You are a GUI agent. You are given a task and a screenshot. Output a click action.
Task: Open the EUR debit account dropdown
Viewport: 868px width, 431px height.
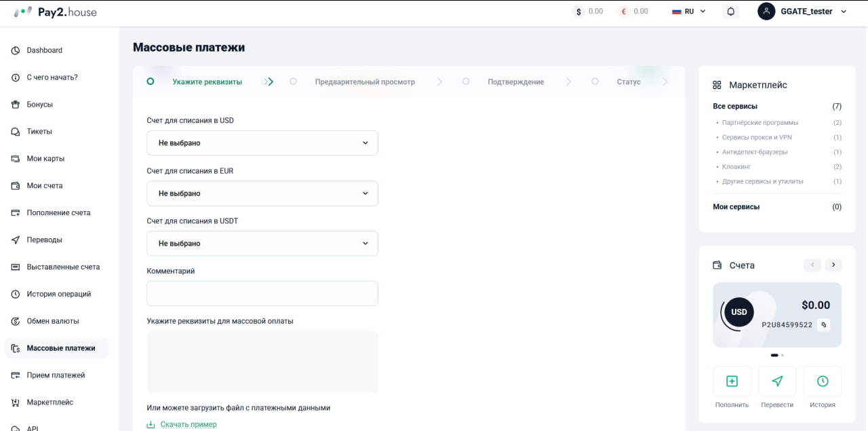pos(262,193)
